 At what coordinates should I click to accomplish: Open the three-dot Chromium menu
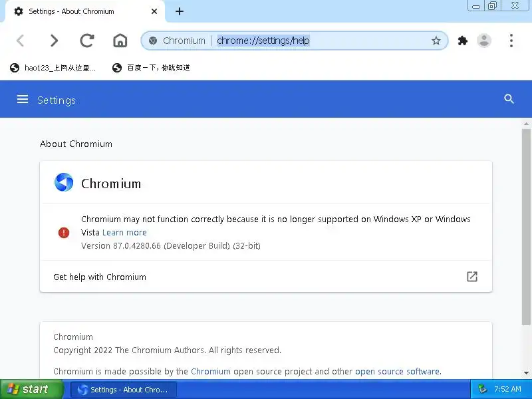tap(511, 41)
